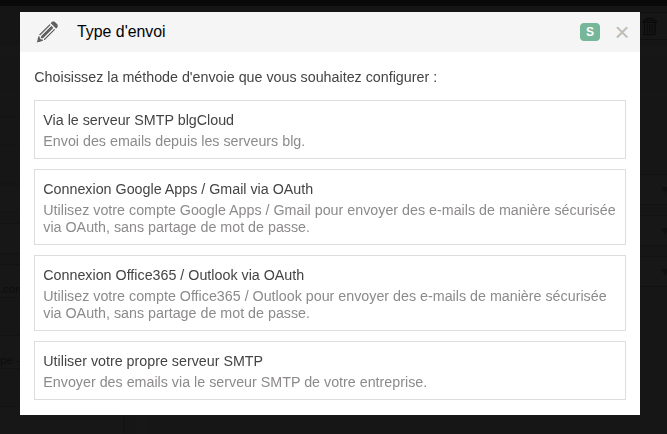Screen dimensions: 667x434
Task: Choose Connexion Google Apps / Gmail via OAuth
Action: pyautogui.click(x=178, y=189)
